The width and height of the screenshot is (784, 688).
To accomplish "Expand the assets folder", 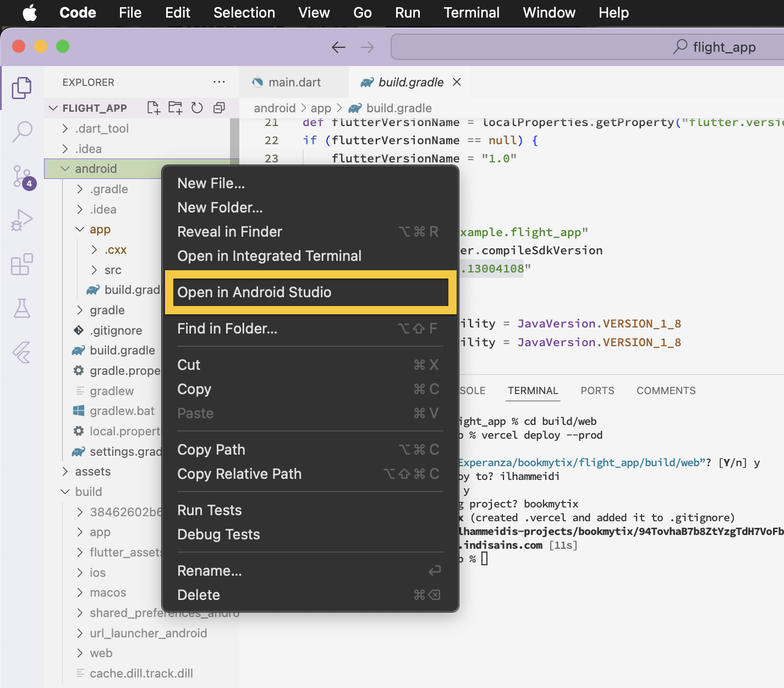I will click(93, 472).
